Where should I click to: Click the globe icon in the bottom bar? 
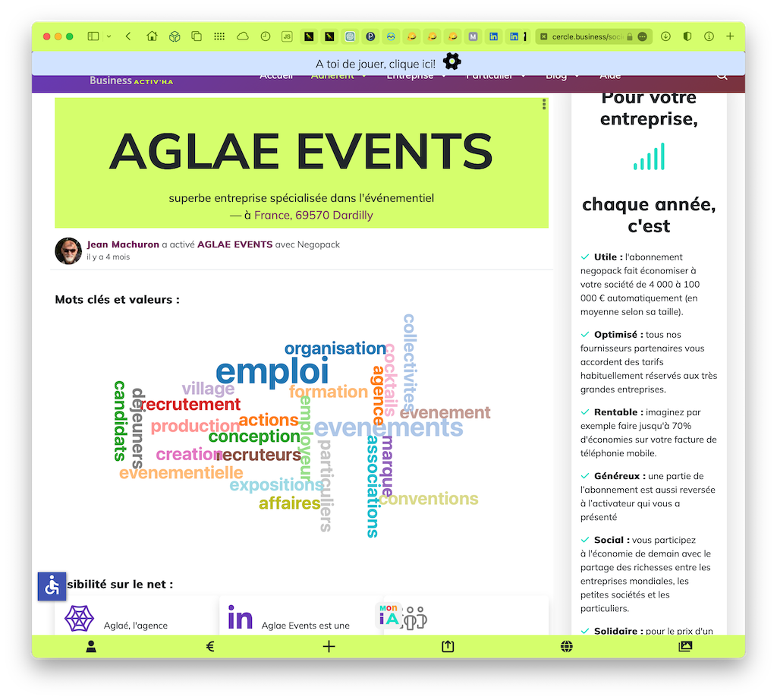567,646
